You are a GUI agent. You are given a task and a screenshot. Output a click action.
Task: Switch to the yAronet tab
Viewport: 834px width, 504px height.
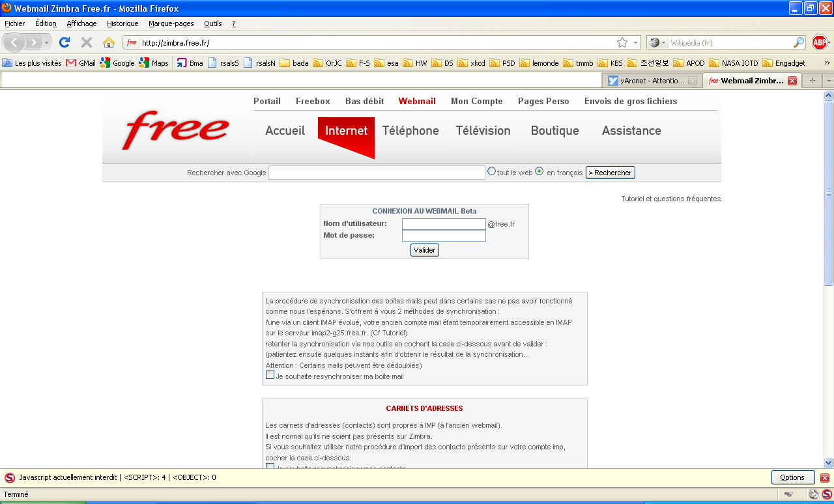[x=652, y=81]
